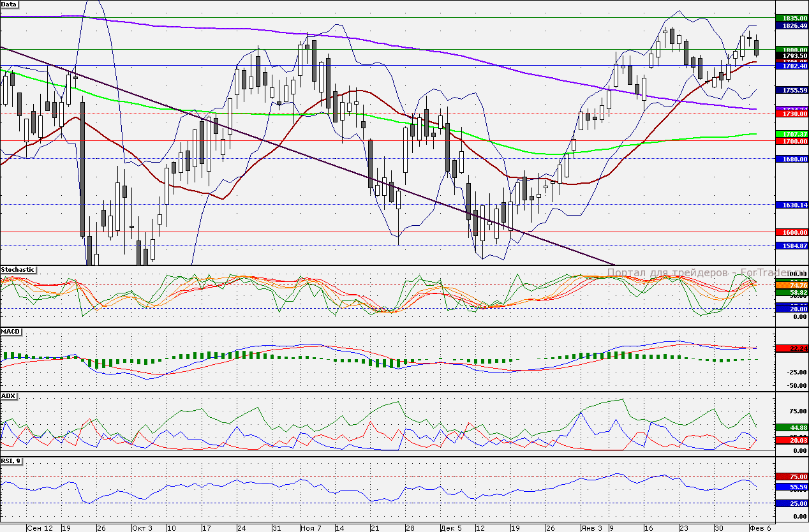Click the blue 1782.40 price level tag
This screenshot has height=532, width=809.
tap(792, 66)
